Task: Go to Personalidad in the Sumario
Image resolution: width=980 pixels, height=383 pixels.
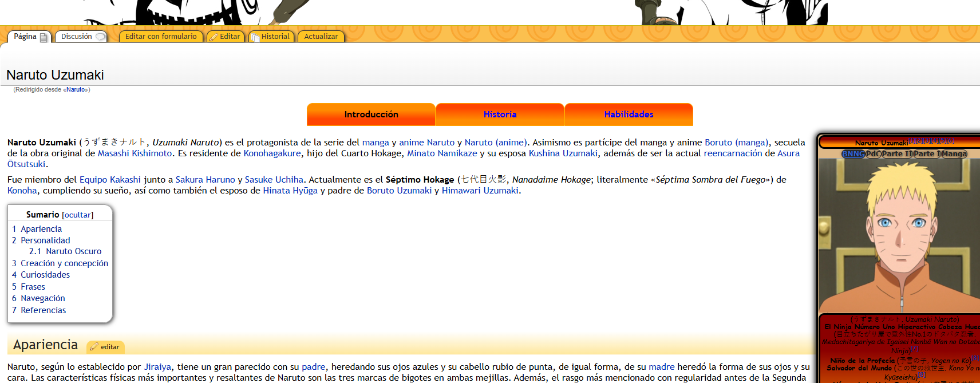Action: (45, 240)
